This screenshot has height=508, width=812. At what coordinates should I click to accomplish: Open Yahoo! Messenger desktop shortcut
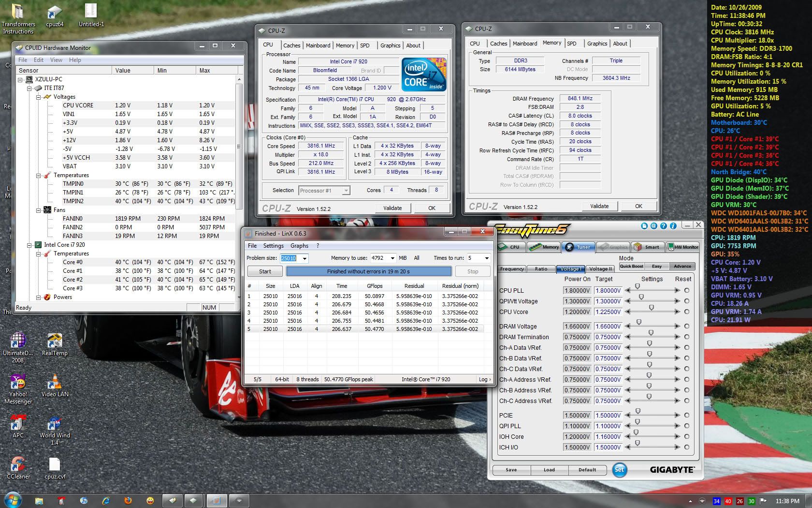[18, 388]
